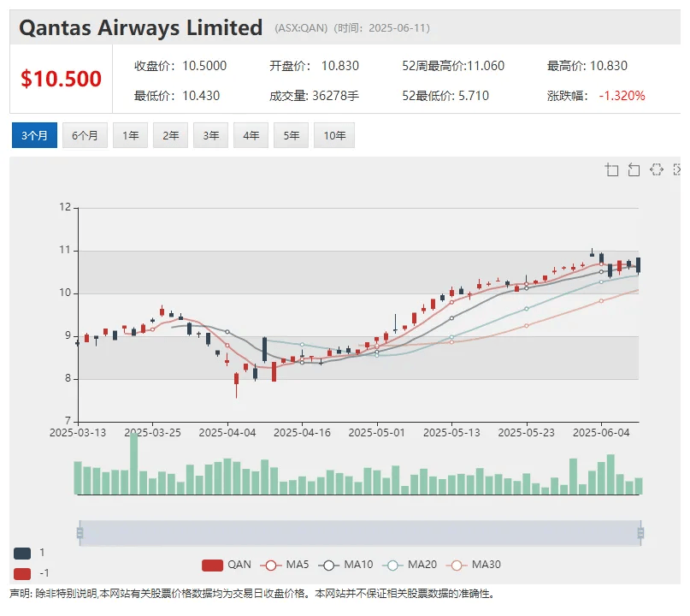
Task: Click the middle of the data zoom bar
Action: pyautogui.click(x=360, y=533)
